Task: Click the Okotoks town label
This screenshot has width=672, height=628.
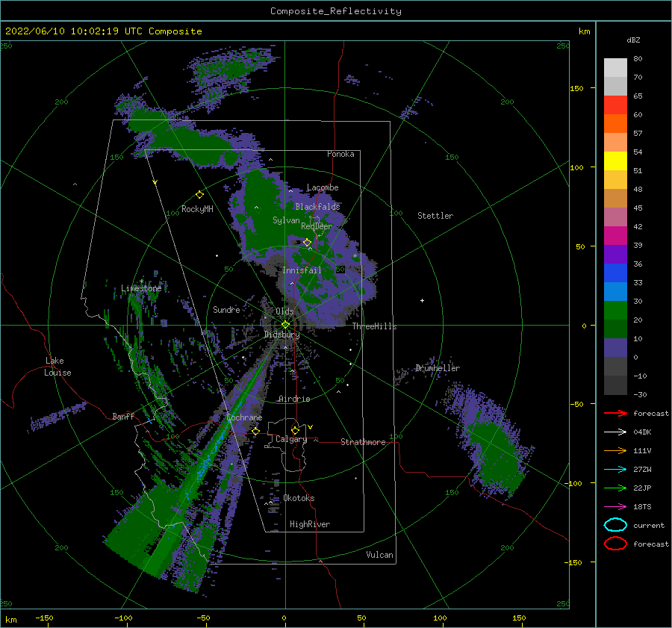Action: click(x=299, y=498)
